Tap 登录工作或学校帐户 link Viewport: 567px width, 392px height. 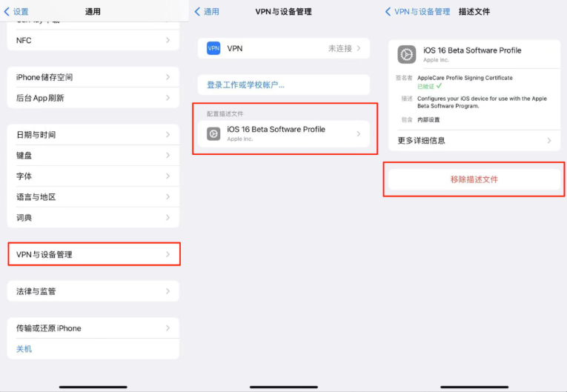click(x=245, y=85)
